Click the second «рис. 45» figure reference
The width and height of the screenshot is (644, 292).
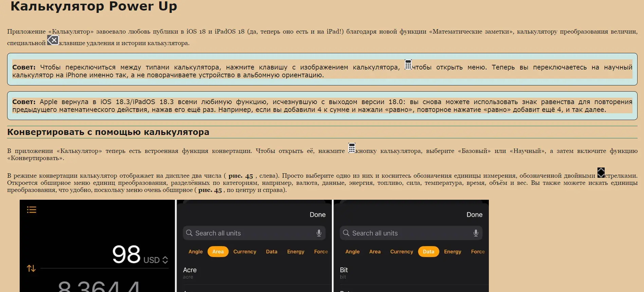click(210, 190)
